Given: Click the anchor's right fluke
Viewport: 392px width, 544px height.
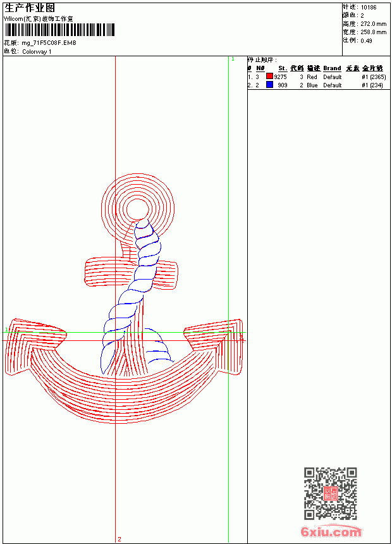Looking at the screenshot, I should (x=214, y=346).
